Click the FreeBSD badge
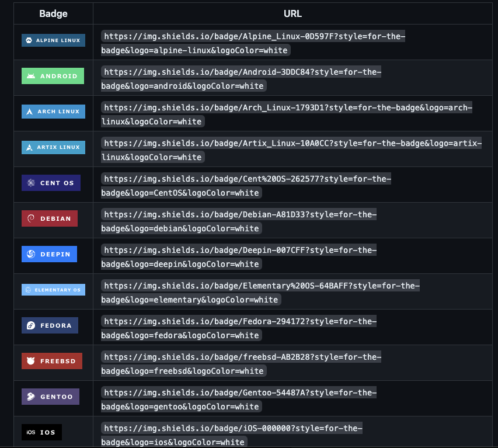Image resolution: width=498 pixels, height=448 pixels. click(x=52, y=361)
